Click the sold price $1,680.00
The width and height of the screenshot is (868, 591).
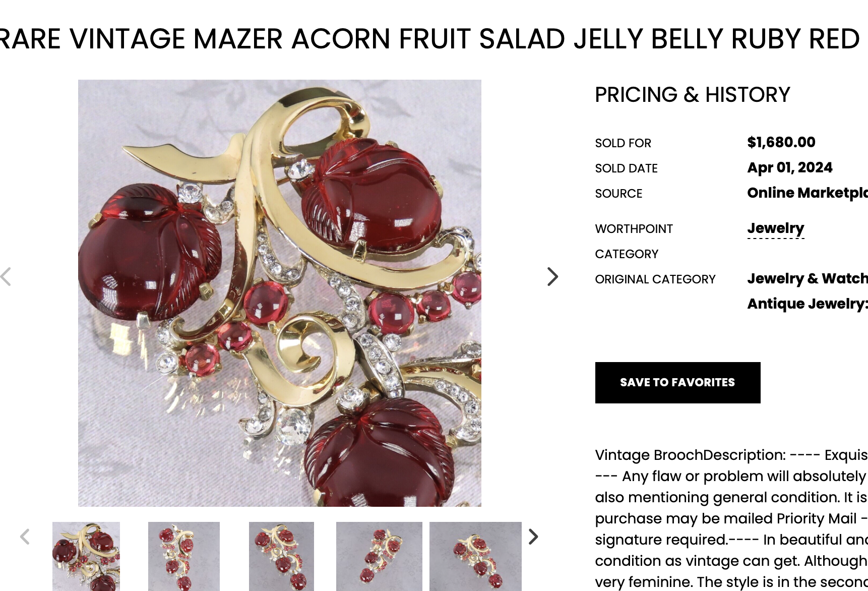pyautogui.click(x=781, y=142)
